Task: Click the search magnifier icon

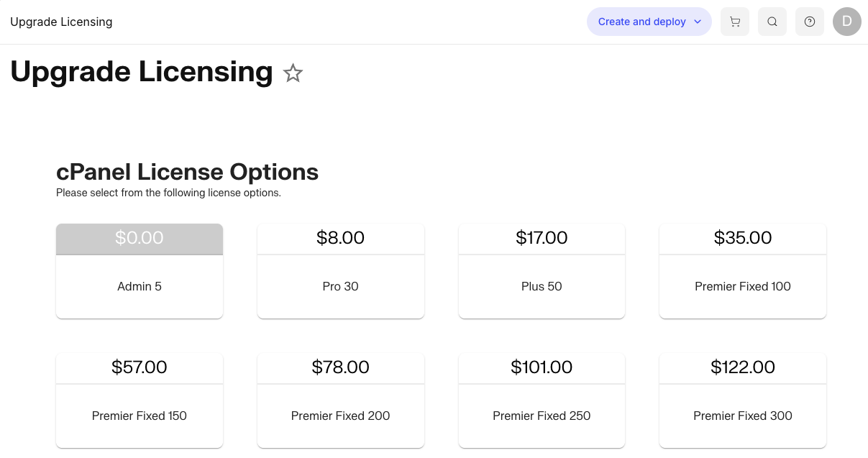Action: pos(772,22)
